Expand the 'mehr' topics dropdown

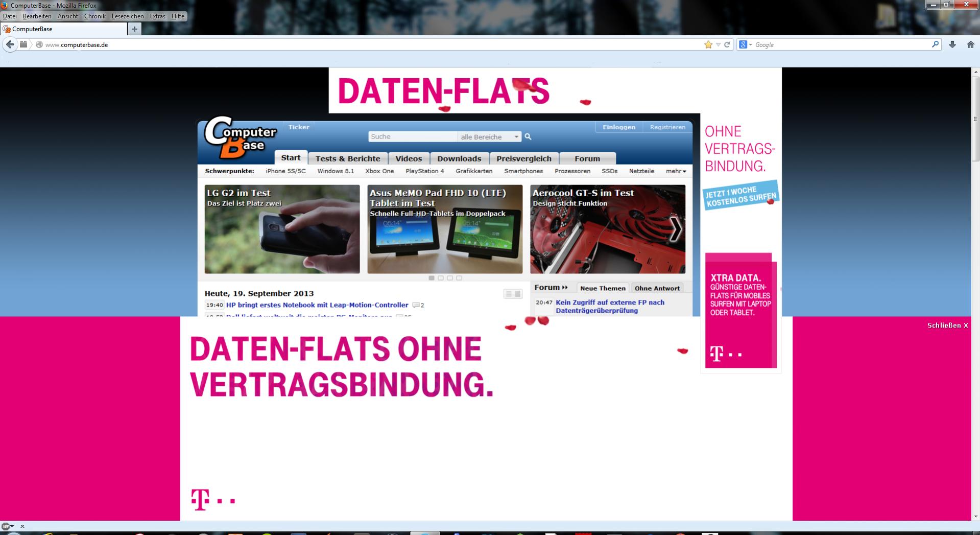[x=676, y=171]
